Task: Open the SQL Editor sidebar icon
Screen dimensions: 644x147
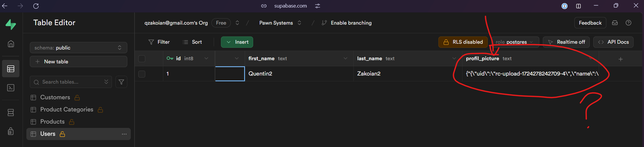Action: pos(11,88)
